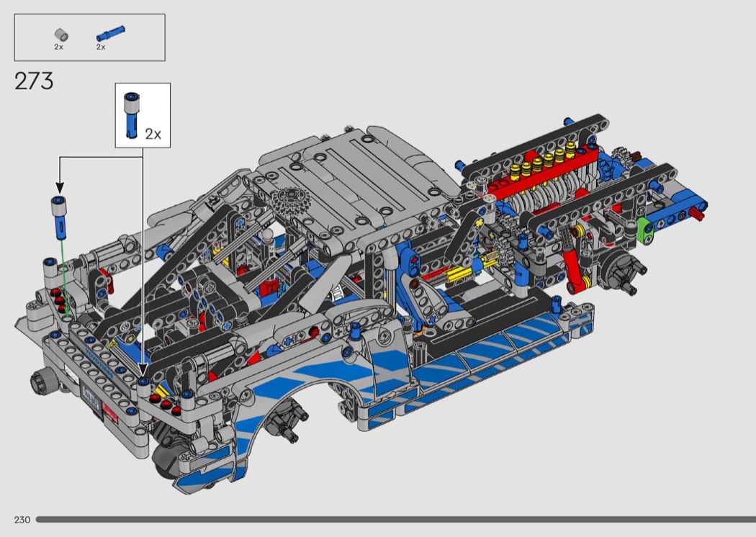This screenshot has height=537, width=756.
Task: Click the 2x quantity under the blue pin
Action: [x=101, y=47]
